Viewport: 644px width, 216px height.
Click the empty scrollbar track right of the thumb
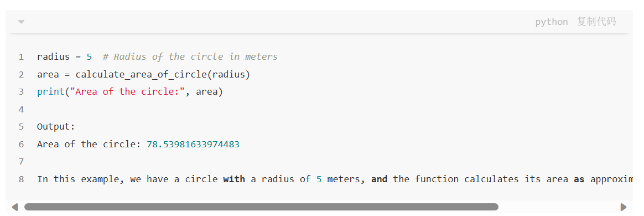(x=559, y=207)
